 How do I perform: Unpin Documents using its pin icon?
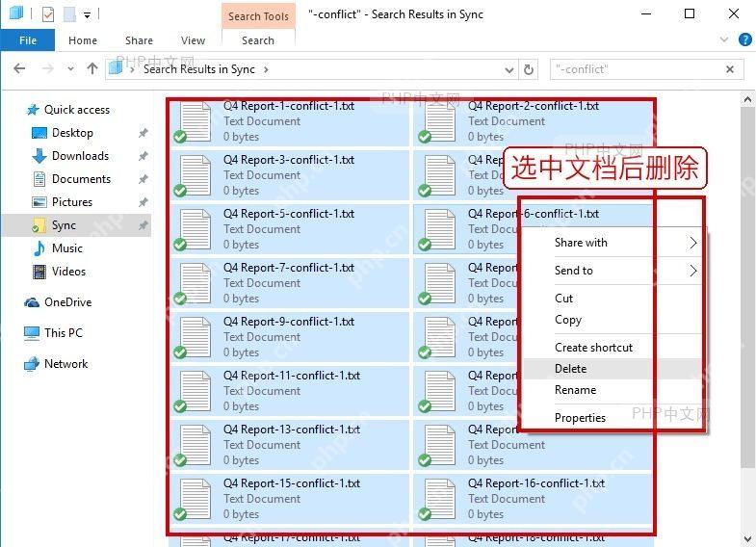[x=143, y=179]
